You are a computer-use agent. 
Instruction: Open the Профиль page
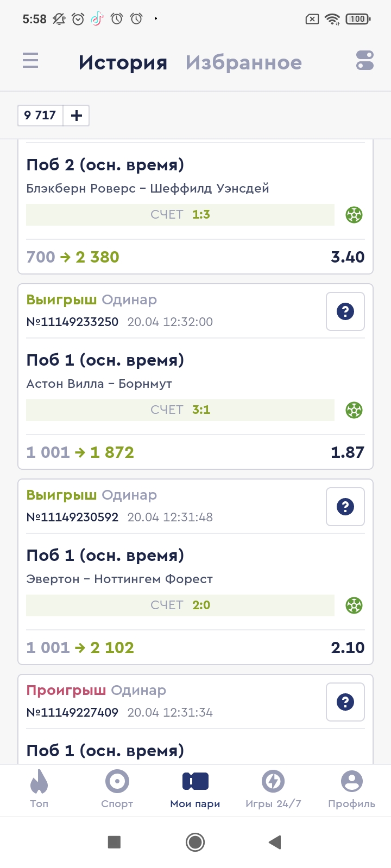coord(351,789)
